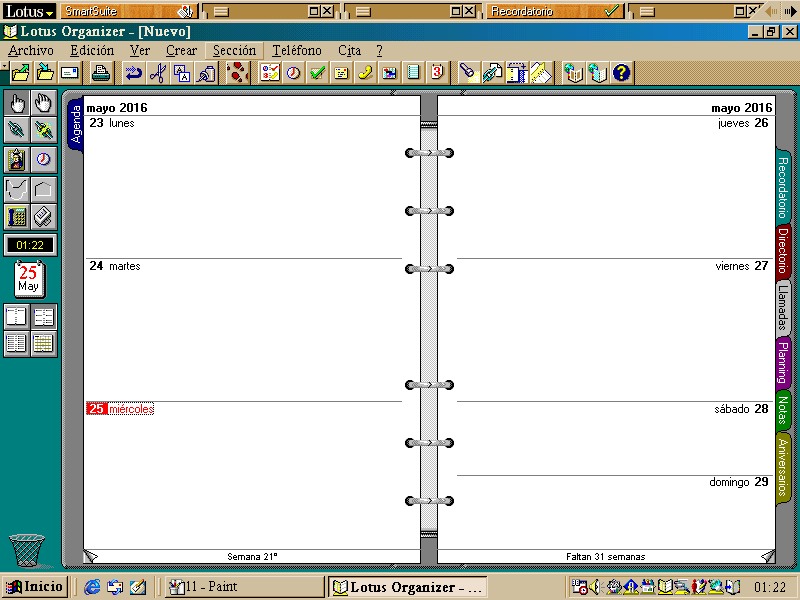Image resolution: width=800 pixels, height=600 pixels.
Task: Open the Lotus dropdown in SmartCenter bar
Action: 29,11
